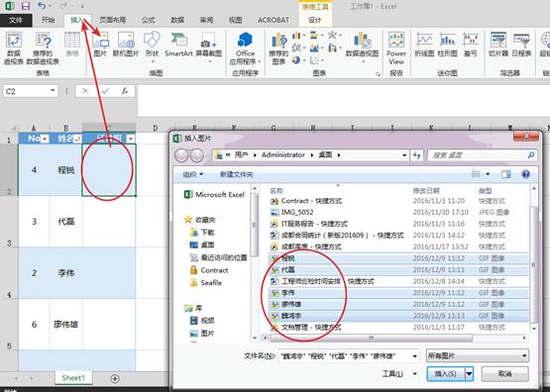The image size is (550, 392).
Task: Select the Contract folder in favorites
Action: 209,270
